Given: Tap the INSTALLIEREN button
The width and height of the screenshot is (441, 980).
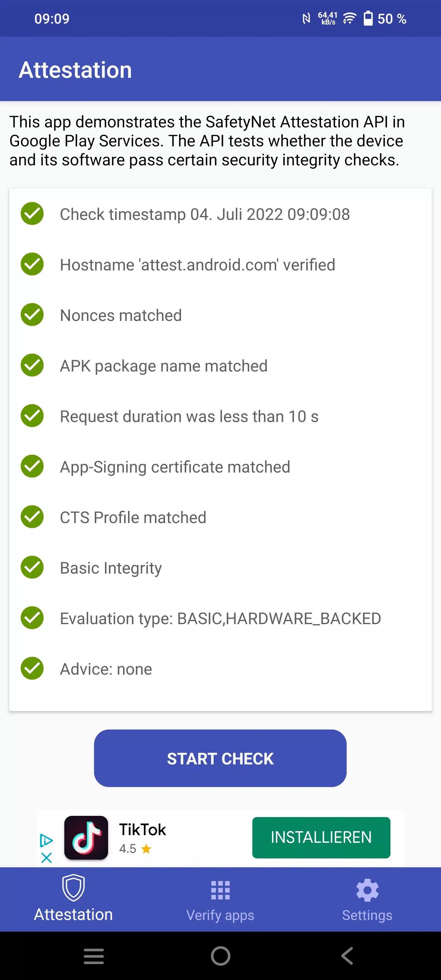Looking at the screenshot, I should (321, 837).
